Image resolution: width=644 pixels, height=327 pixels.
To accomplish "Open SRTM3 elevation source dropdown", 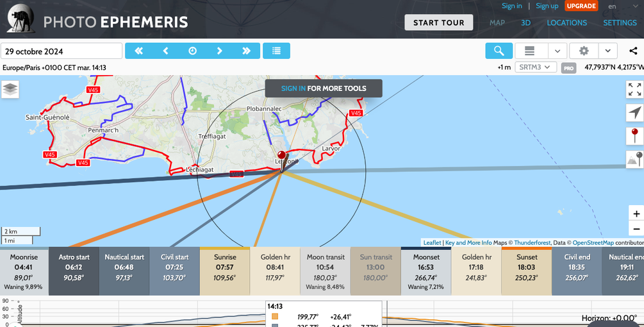I will pyautogui.click(x=535, y=67).
